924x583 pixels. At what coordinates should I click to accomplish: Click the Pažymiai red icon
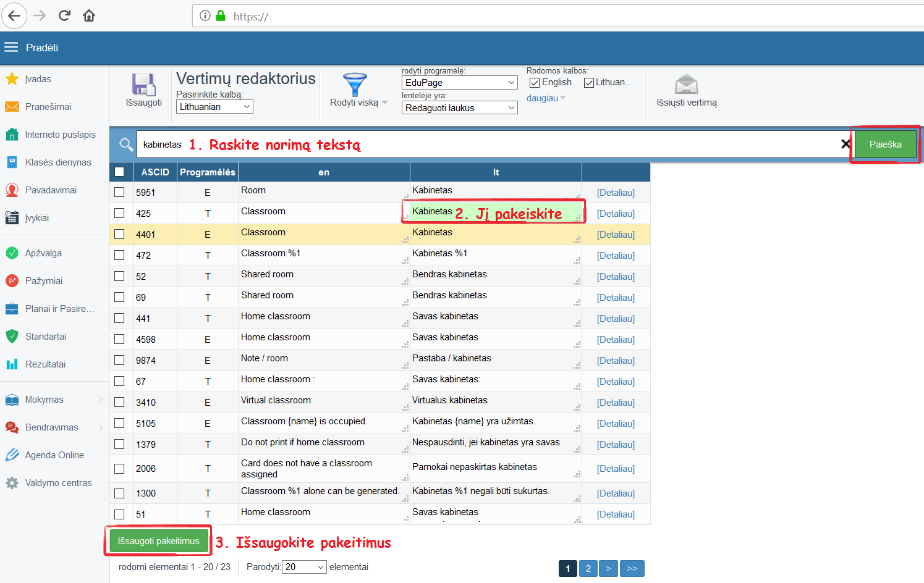pyautogui.click(x=12, y=281)
